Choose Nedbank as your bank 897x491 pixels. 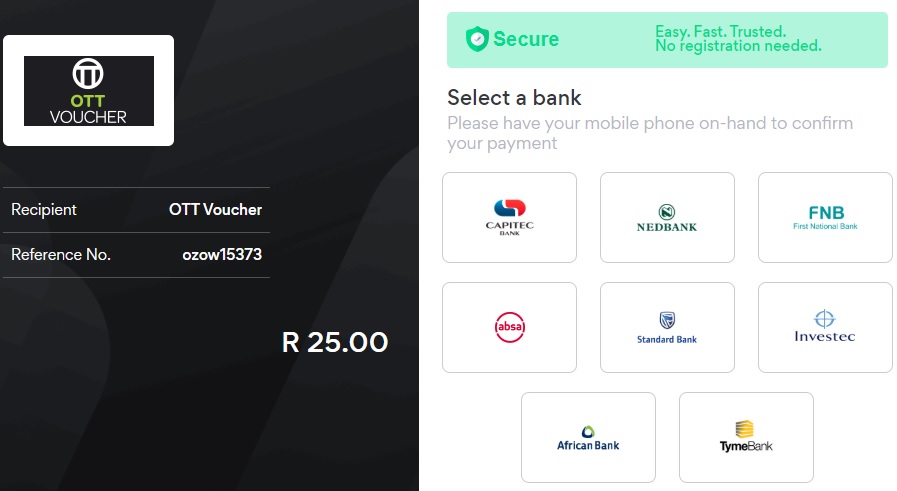[667, 217]
